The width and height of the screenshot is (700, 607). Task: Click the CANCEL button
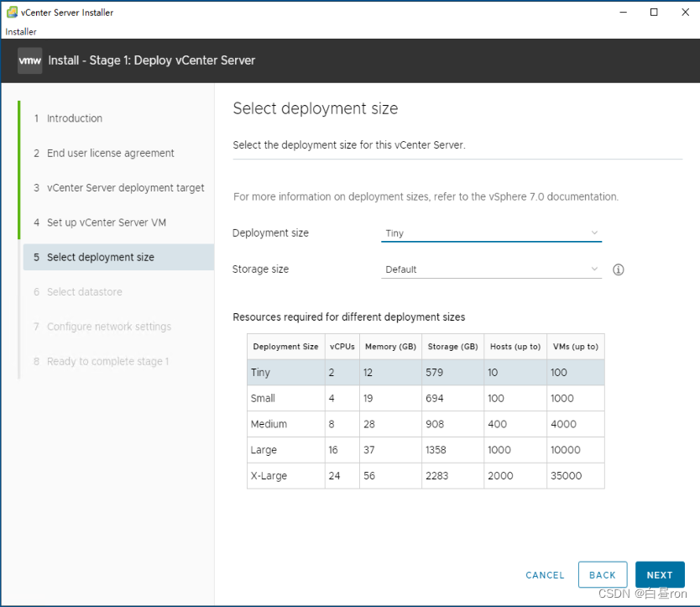coord(545,575)
